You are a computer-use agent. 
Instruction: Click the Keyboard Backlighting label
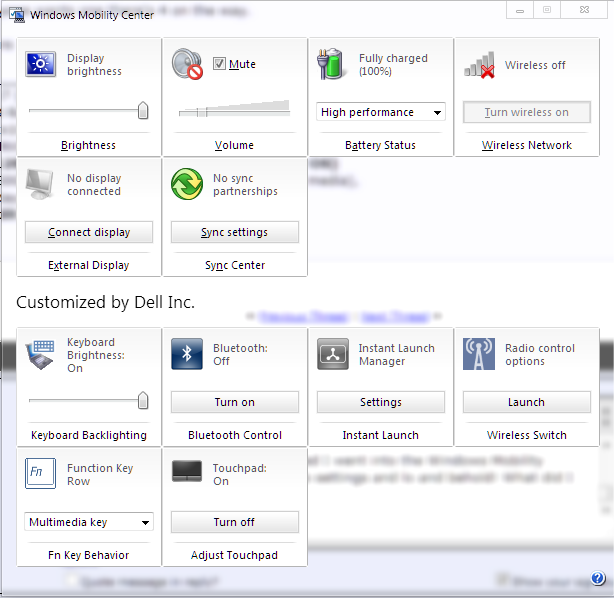89,435
